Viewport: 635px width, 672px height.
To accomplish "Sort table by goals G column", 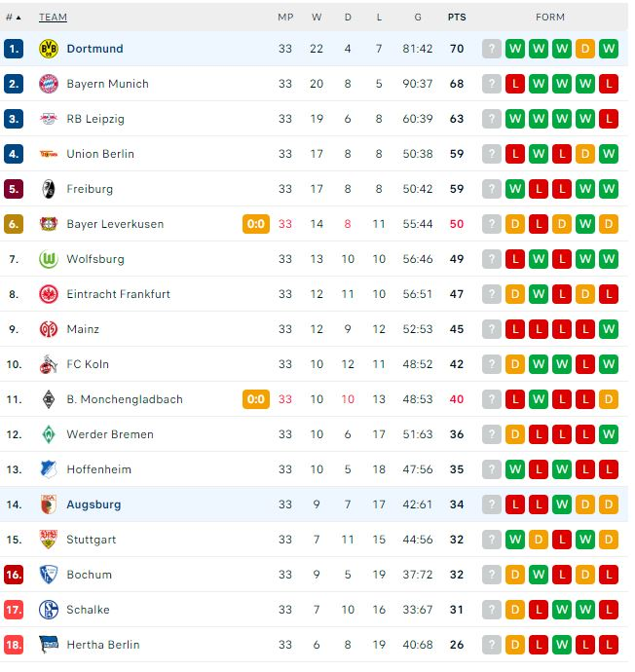I will click(x=417, y=18).
